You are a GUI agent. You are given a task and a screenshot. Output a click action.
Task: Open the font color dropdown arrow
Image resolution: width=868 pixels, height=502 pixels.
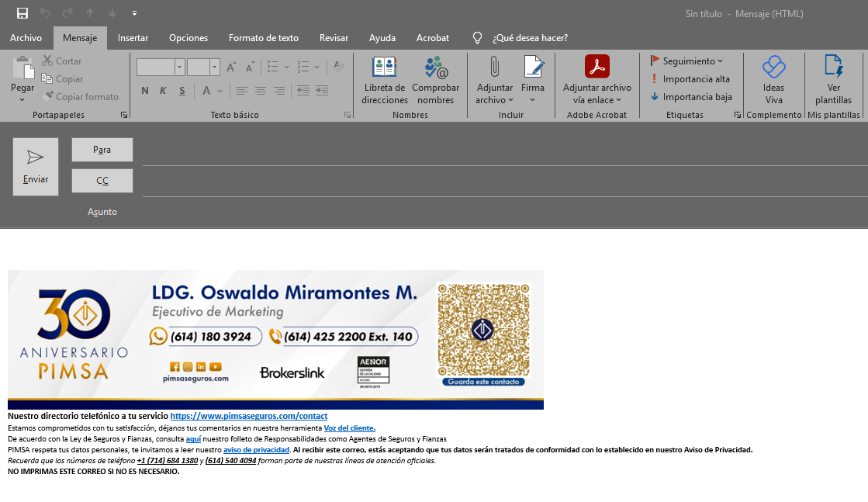[220, 91]
